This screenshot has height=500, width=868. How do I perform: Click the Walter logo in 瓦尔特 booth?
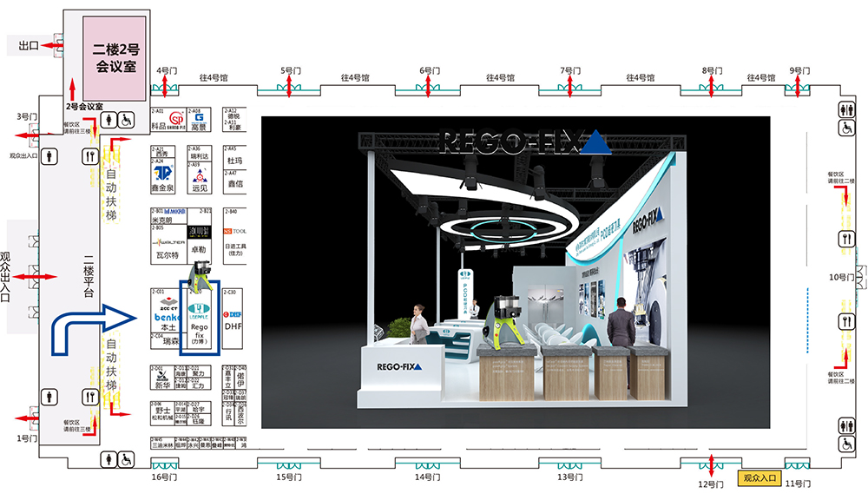click(168, 242)
